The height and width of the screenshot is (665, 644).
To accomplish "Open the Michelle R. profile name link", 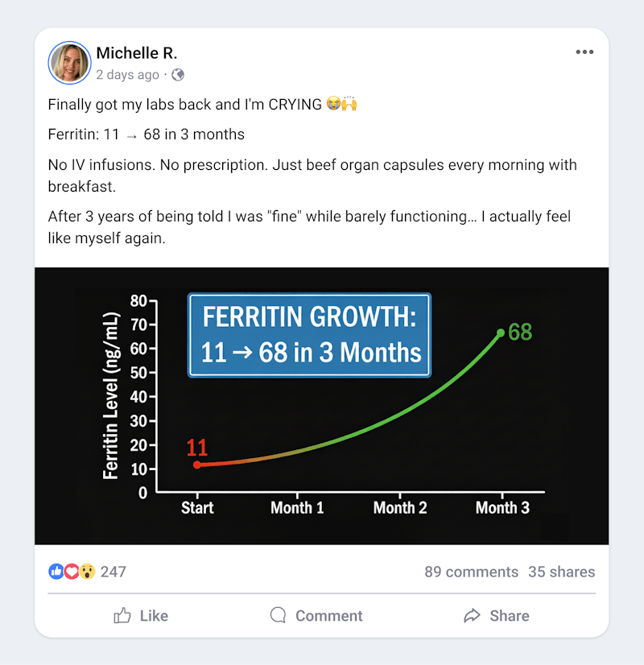I will coord(136,53).
